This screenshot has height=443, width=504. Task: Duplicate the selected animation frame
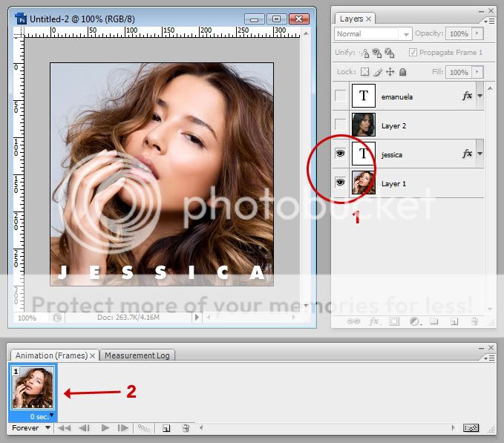coord(167,428)
